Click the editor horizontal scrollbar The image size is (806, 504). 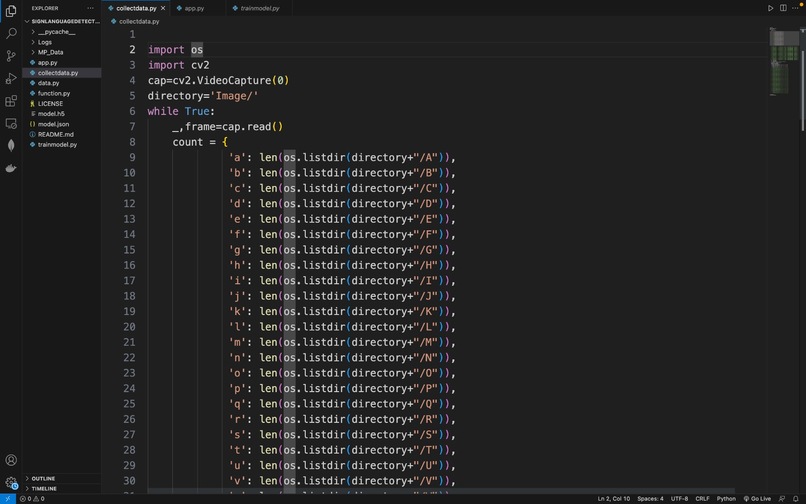click(x=441, y=491)
